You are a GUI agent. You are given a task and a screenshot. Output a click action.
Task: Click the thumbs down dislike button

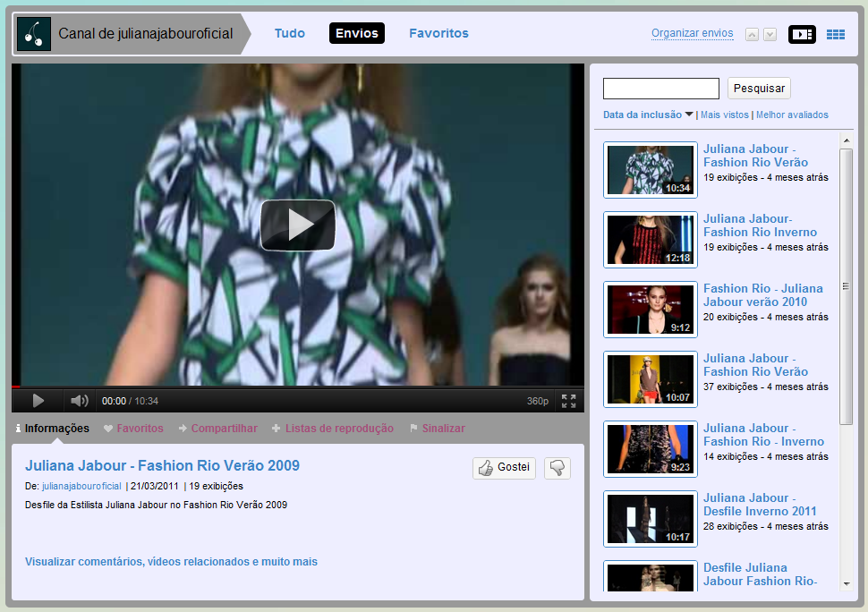[x=557, y=468]
